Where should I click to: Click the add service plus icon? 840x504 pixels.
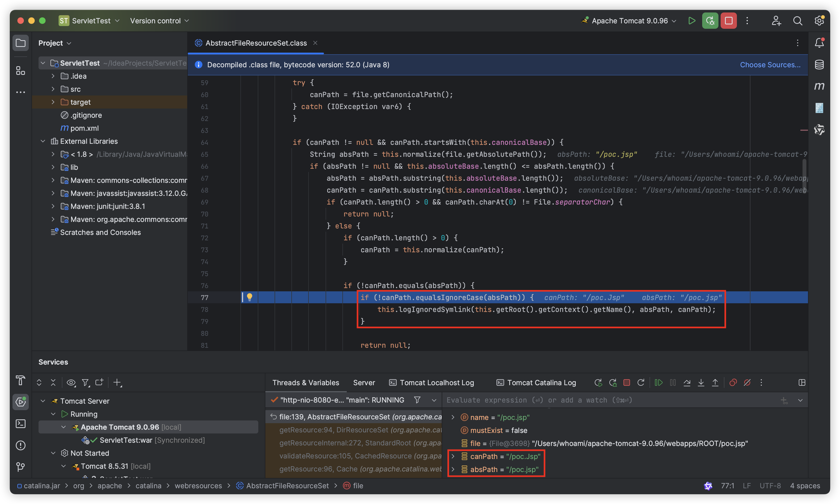pos(117,383)
